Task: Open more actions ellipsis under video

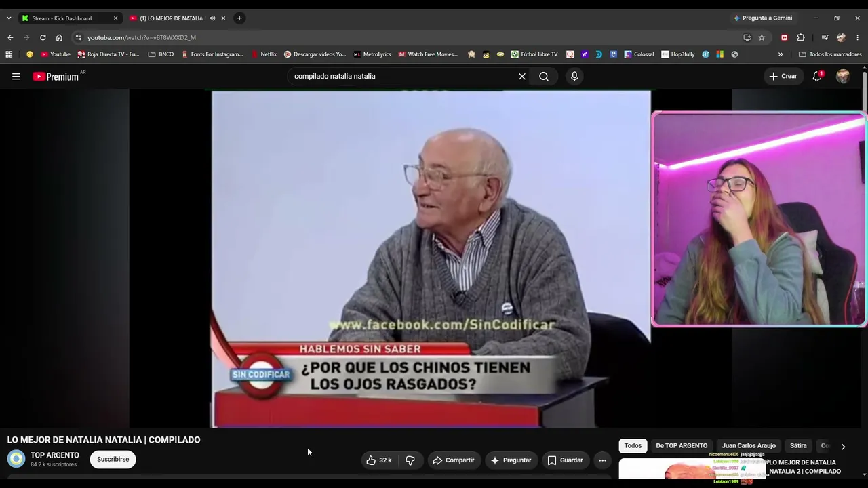Action: click(x=602, y=460)
